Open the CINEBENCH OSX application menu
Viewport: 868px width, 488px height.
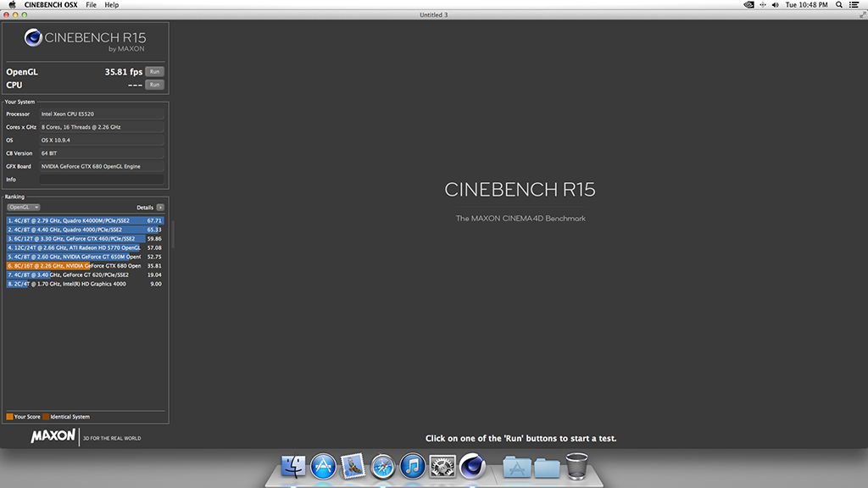pos(50,5)
